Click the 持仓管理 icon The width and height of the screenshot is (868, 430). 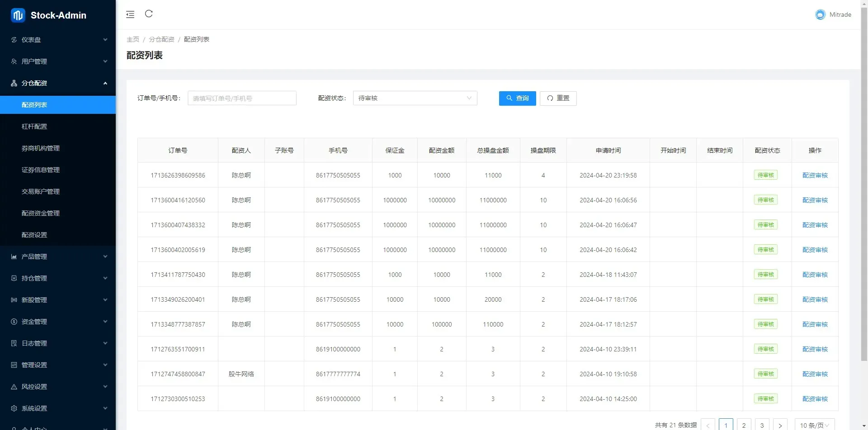tap(14, 278)
